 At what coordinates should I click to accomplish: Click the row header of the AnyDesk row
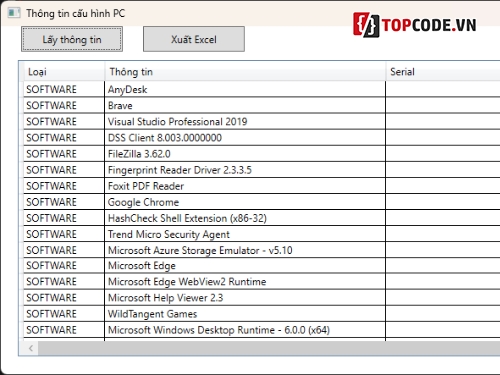pos(21,89)
